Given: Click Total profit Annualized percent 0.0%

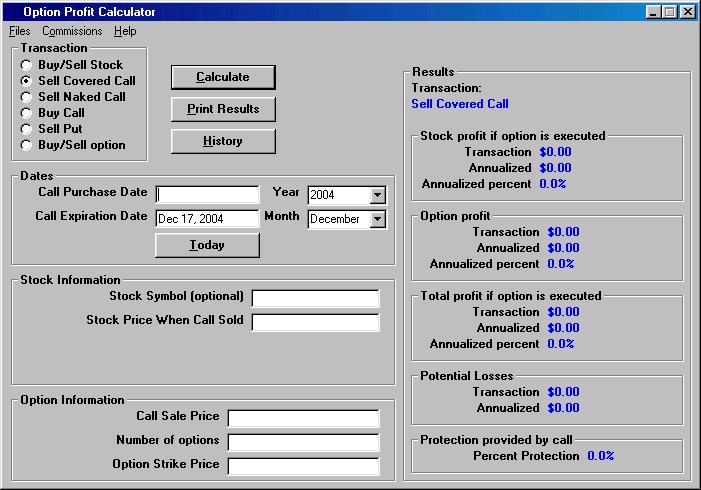Looking at the screenshot, I should pos(561,344).
